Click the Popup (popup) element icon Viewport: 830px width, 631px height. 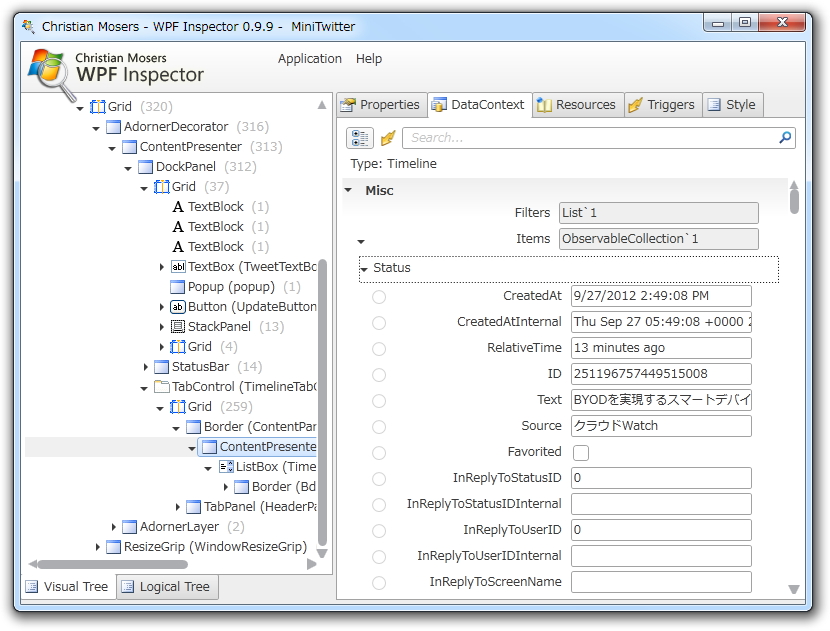(x=177, y=287)
